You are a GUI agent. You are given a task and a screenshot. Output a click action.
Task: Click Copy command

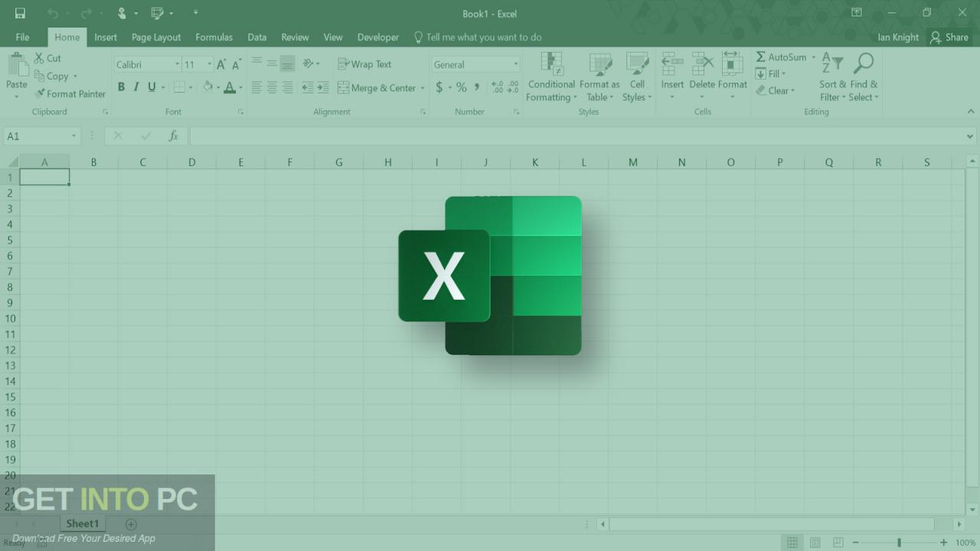51,76
